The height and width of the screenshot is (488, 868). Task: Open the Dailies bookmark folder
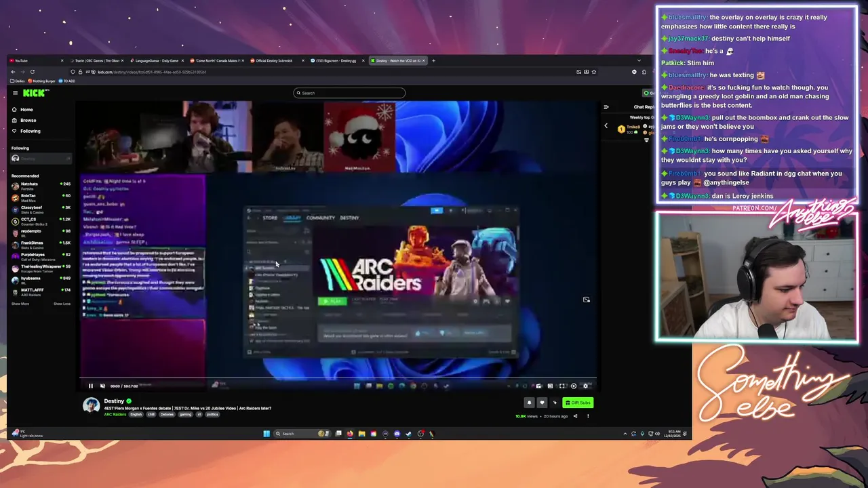(x=18, y=81)
